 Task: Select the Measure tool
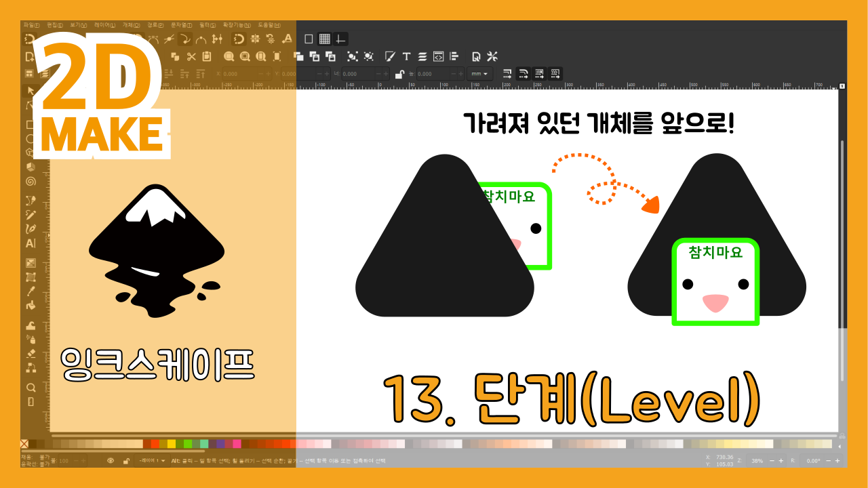point(31,402)
